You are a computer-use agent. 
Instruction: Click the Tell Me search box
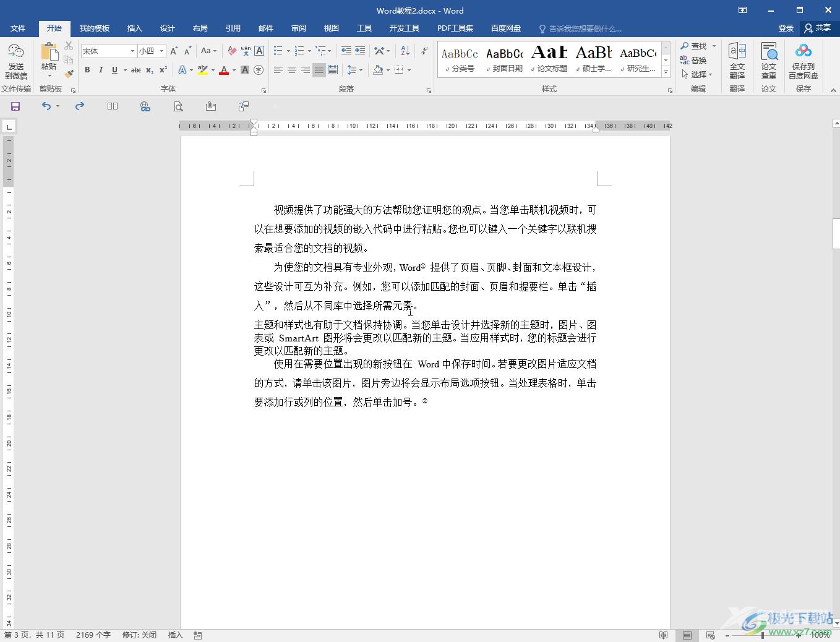click(581, 28)
